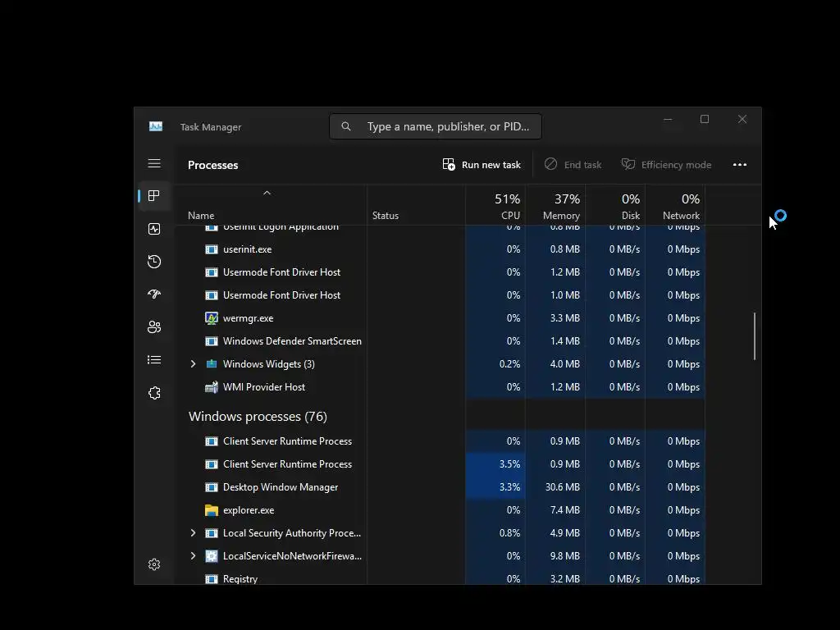Expand the Local Security Authority Process row
Screen dimensions: 840x630
pyautogui.click(x=193, y=533)
